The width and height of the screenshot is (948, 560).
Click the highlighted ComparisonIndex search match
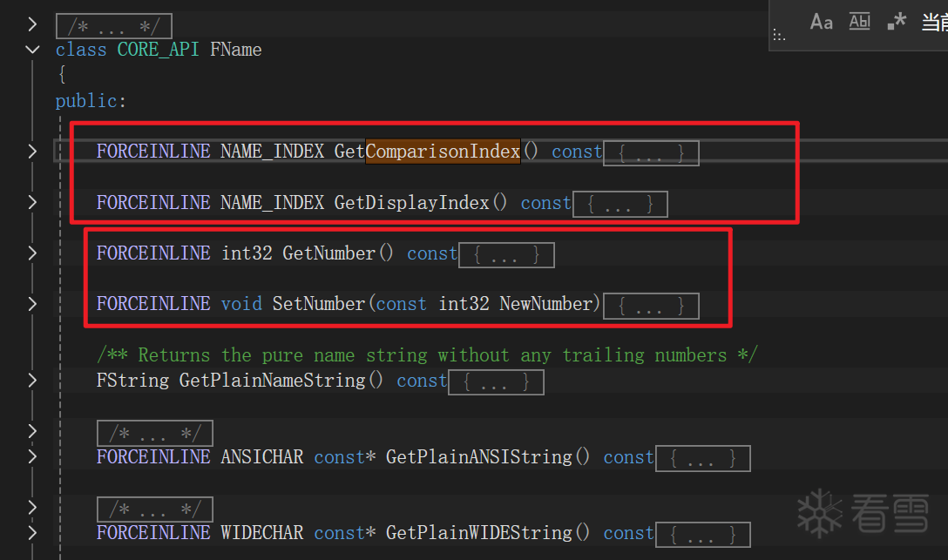pos(443,152)
